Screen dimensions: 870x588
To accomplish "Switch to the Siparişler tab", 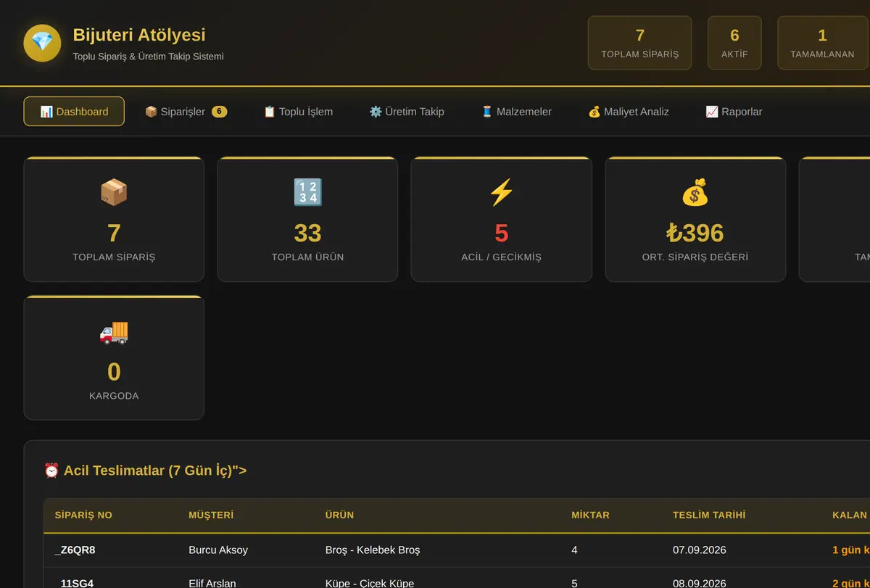I will point(186,112).
